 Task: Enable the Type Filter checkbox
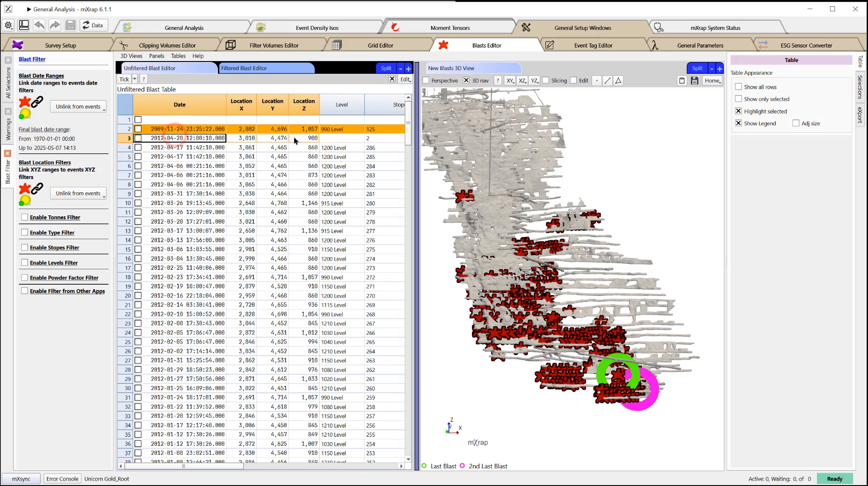(24, 232)
